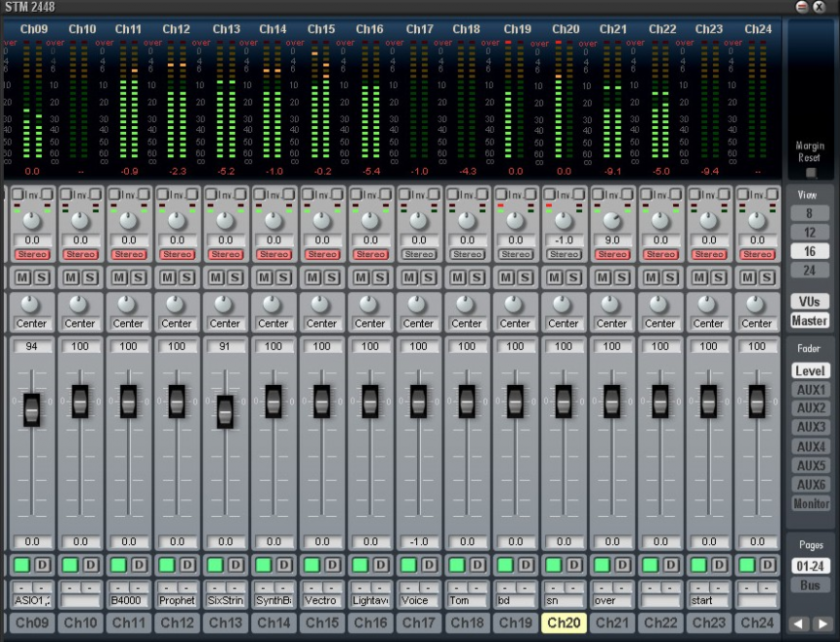This screenshot has height=642, width=840.
Task: Click the D button on Ch15
Action: (x=330, y=565)
